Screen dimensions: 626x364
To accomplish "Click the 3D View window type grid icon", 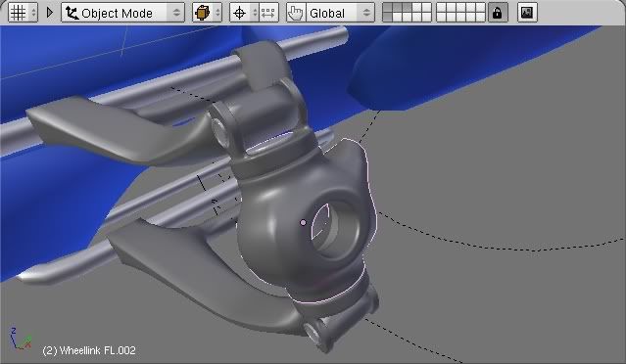I will [18, 13].
